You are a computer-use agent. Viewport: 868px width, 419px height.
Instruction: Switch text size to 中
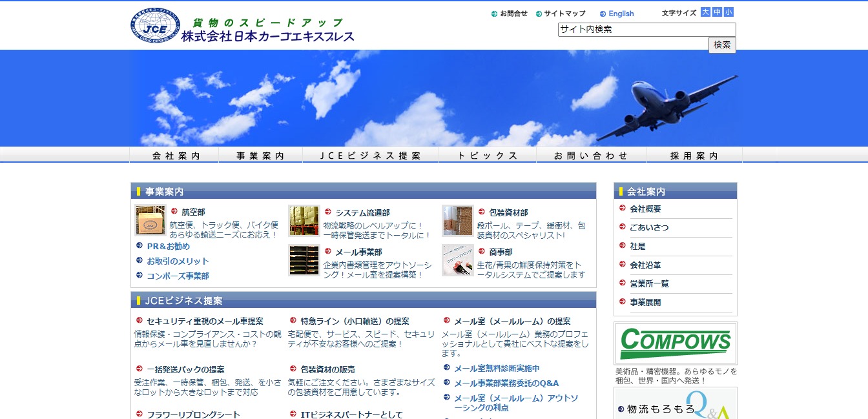718,11
